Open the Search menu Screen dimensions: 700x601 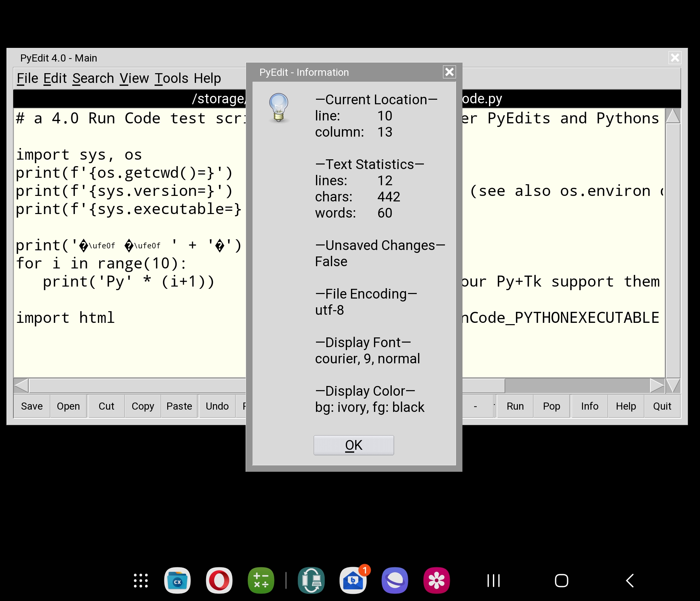tap(93, 78)
